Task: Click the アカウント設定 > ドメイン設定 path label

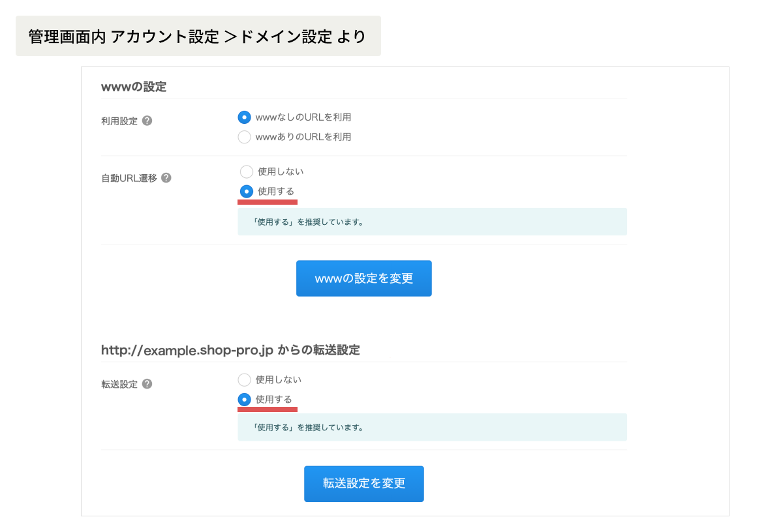Action: click(198, 37)
